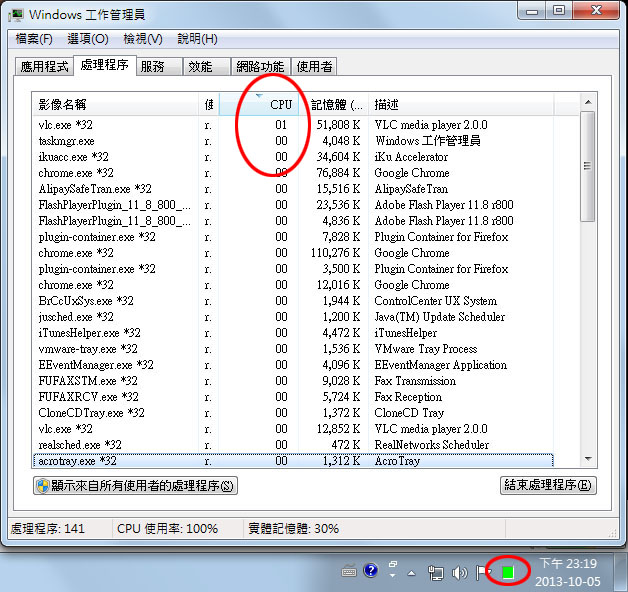The height and width of the screenshot is (592, 628).
Task: Click the shield icon on show-all-users button
Action: [x=42, y=485]
